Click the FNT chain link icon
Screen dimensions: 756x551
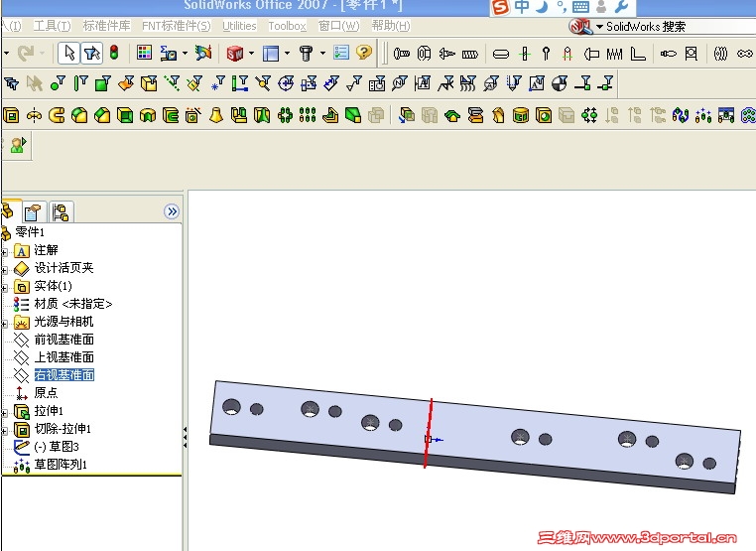(x=744, y=54)
